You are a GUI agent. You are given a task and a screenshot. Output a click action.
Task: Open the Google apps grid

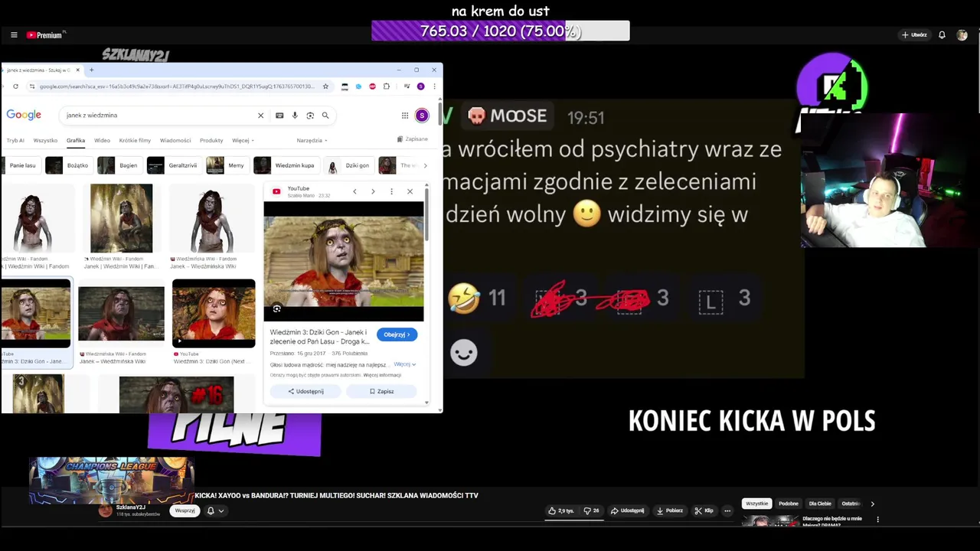(x=405, y=116)
